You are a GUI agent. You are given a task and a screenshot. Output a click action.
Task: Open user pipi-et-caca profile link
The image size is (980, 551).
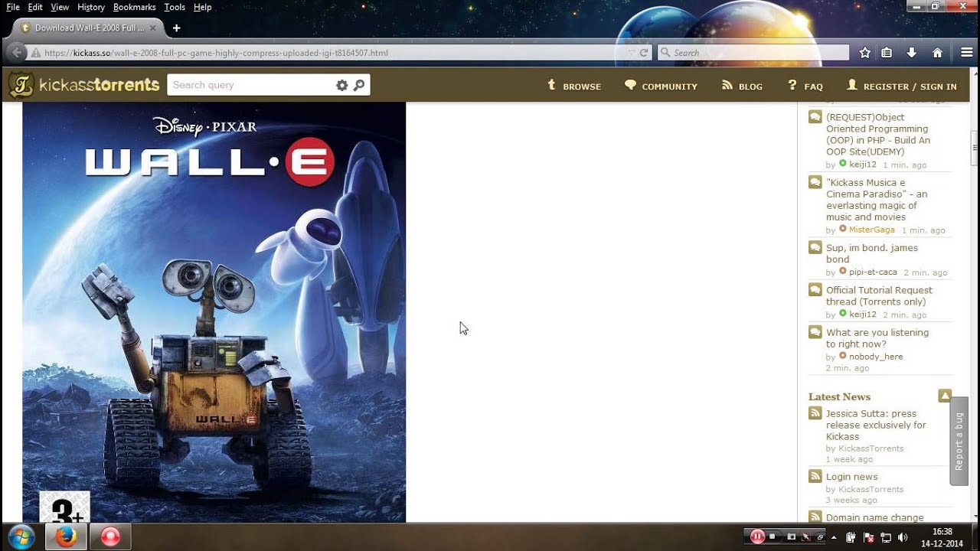873,272
